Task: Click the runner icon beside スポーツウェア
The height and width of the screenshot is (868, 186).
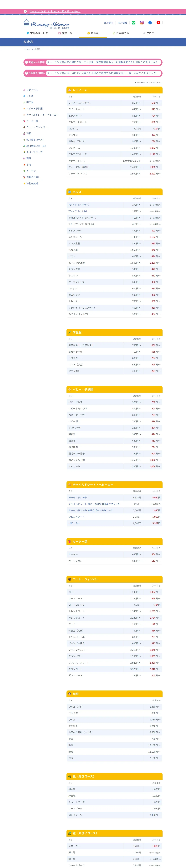Action: tap(24, 152)
